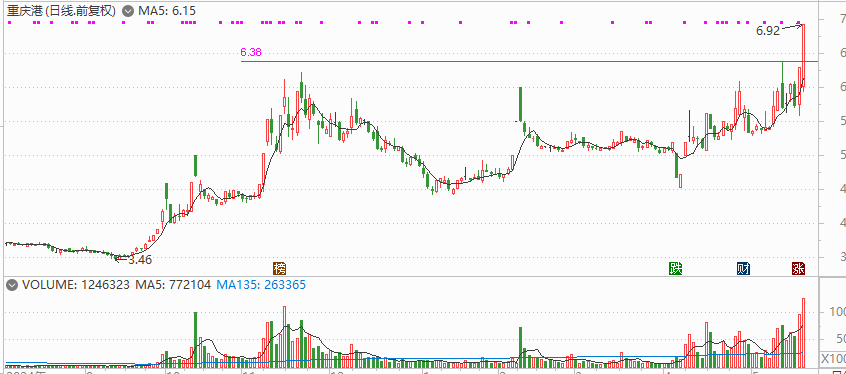846x374 pixels.
Task: Click the blue MA135: 263365 label
Action: pos(261,284)
